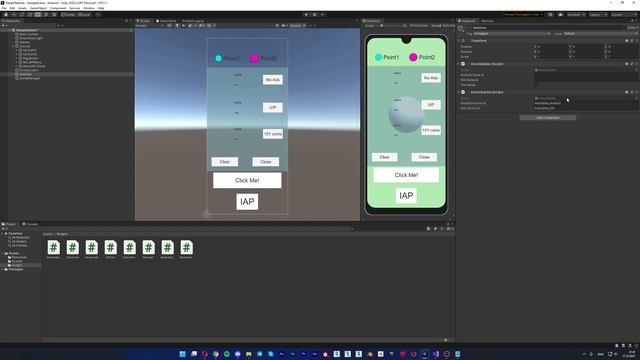Select the Scale tool in toolbar
Image resolution: width=640 pixels, height=360 pixels.
(x=30, y=15)
